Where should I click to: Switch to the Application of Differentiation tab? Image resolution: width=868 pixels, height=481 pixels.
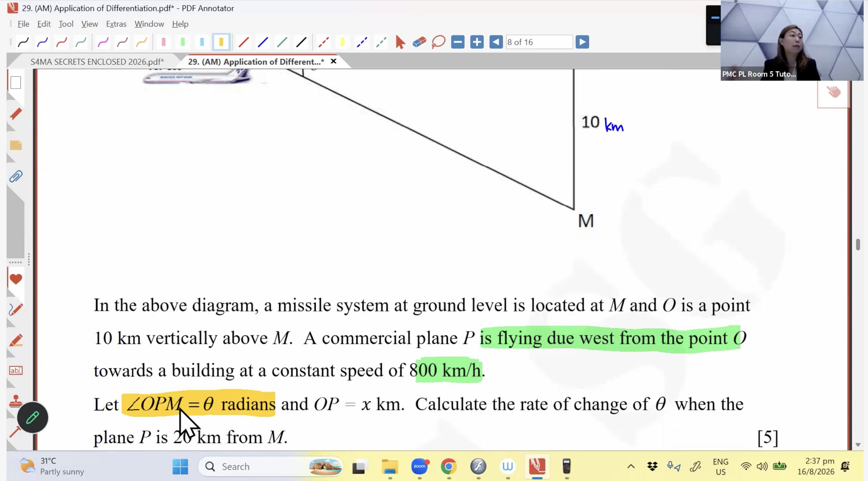256,62
